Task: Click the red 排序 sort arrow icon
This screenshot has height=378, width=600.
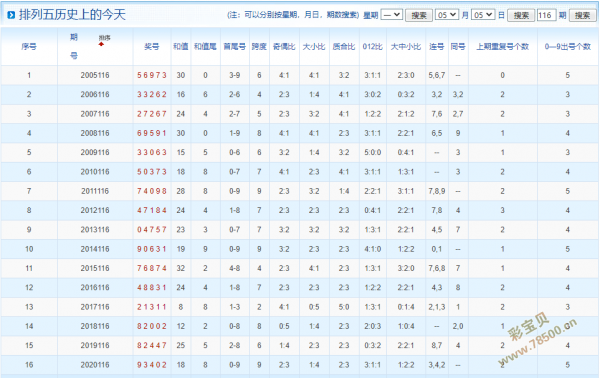Action: tap(101, 44)
